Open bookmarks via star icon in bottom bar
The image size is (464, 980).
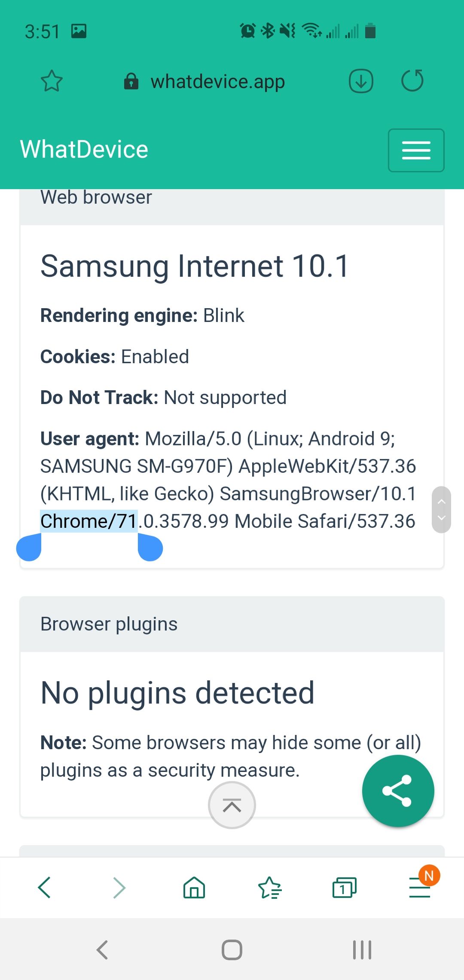click(270, 888)
